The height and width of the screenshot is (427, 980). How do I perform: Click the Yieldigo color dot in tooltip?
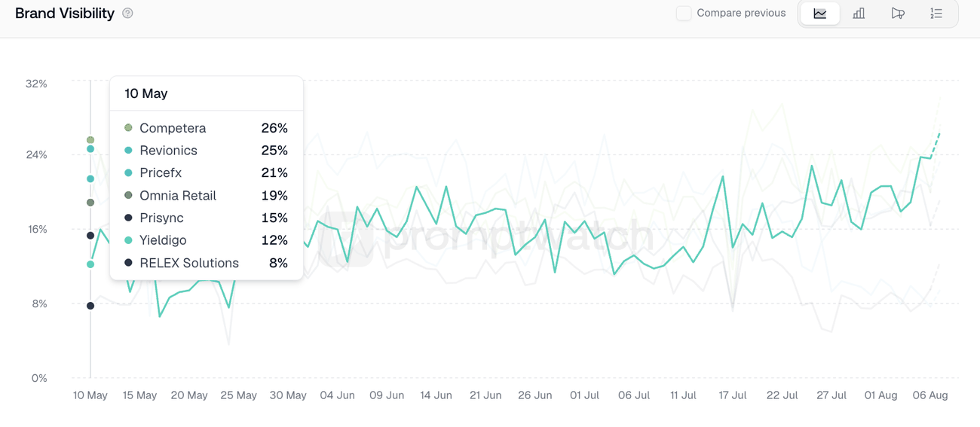[x=128, y=240]
